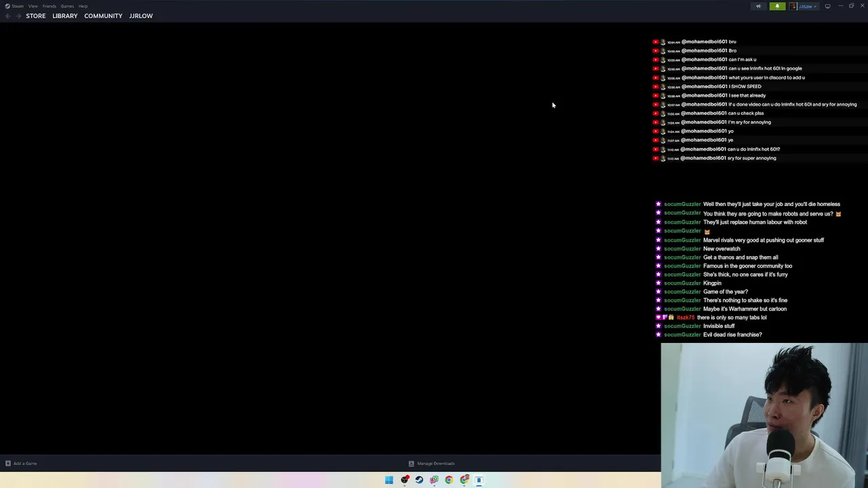Image resolution: width=868 pixels, height=488 pixels.
Task: Click the Add a Game label
Action: (x=25, y=464)
